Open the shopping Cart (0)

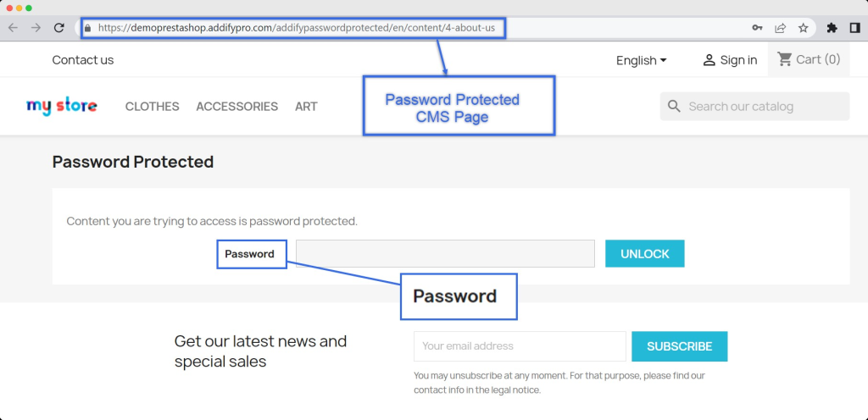coord(809,59)
